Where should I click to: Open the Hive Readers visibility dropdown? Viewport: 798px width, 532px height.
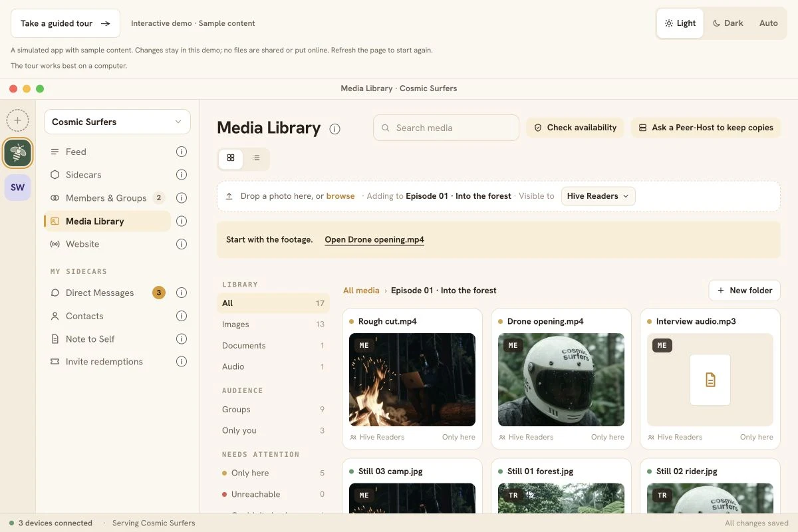tap(598, 196)
